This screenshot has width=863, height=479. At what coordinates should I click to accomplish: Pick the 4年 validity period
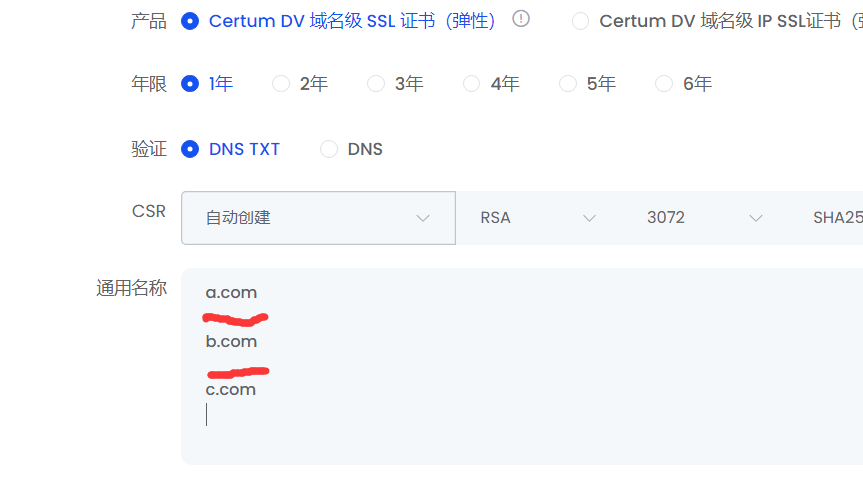click(472, 84)
